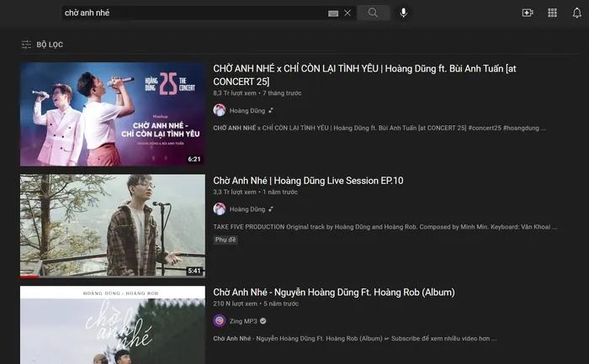The width and height of the screenshot is (589, 364).
Task: Open the create video camera icon
Action: 528,13
